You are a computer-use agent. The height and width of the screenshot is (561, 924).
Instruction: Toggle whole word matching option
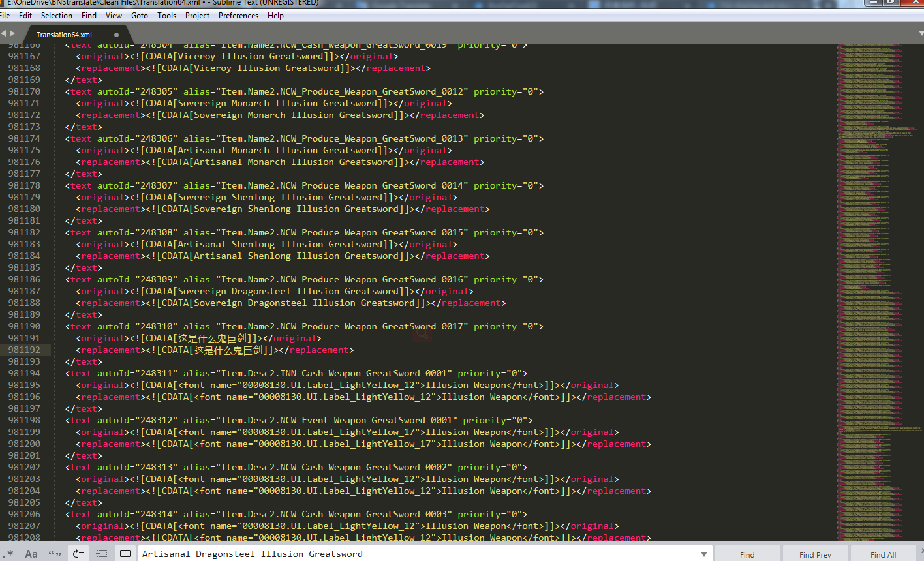tap(55, 554)
